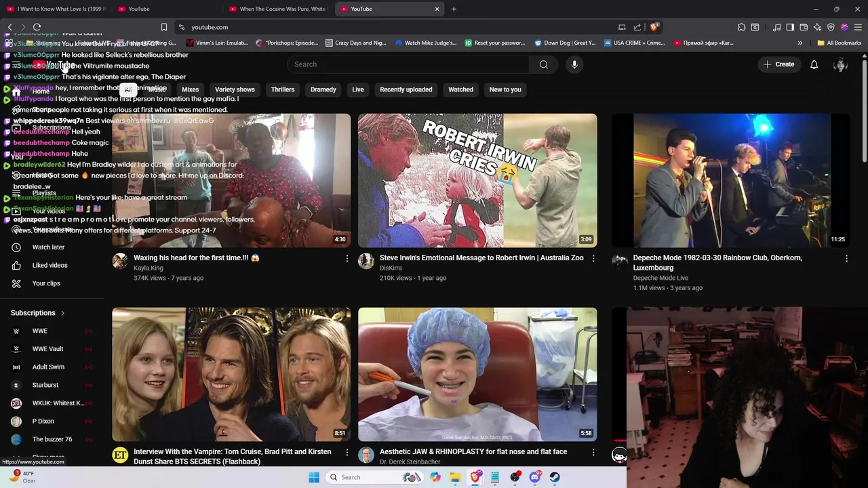The height and width of the screenshot is (488, 868).
Task: Select the Thrillers filter chip
Action: coord(283,89)
